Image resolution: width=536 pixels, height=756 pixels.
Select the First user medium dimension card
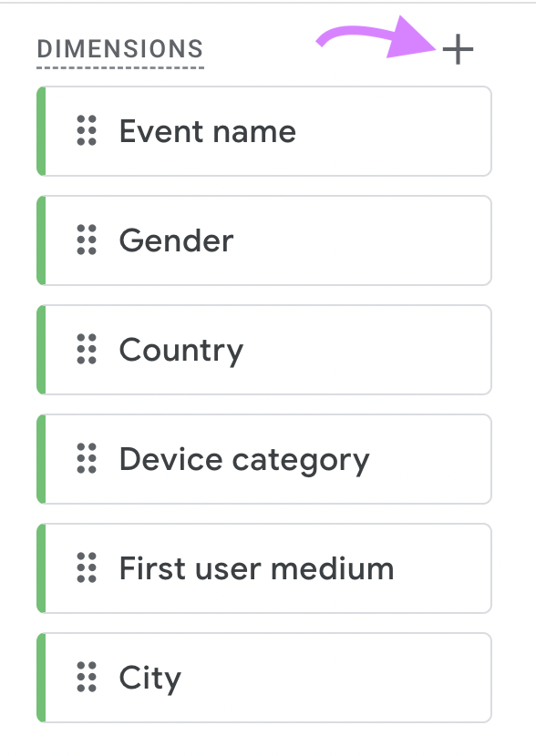tap(264, 568)
